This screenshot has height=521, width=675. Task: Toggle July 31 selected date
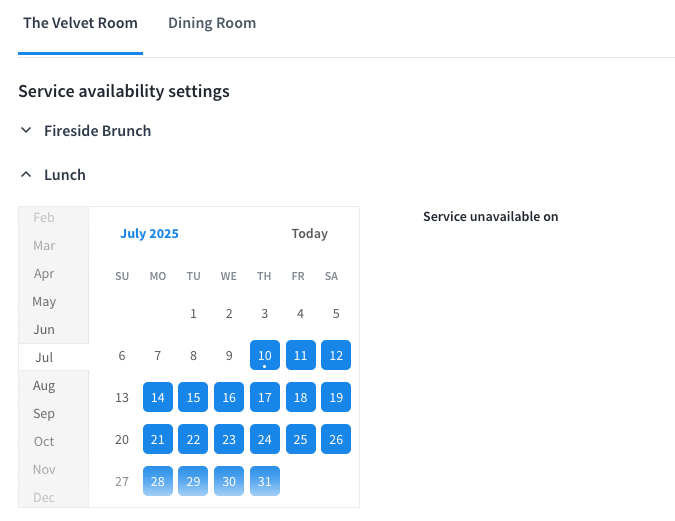(x=265, y=481)
